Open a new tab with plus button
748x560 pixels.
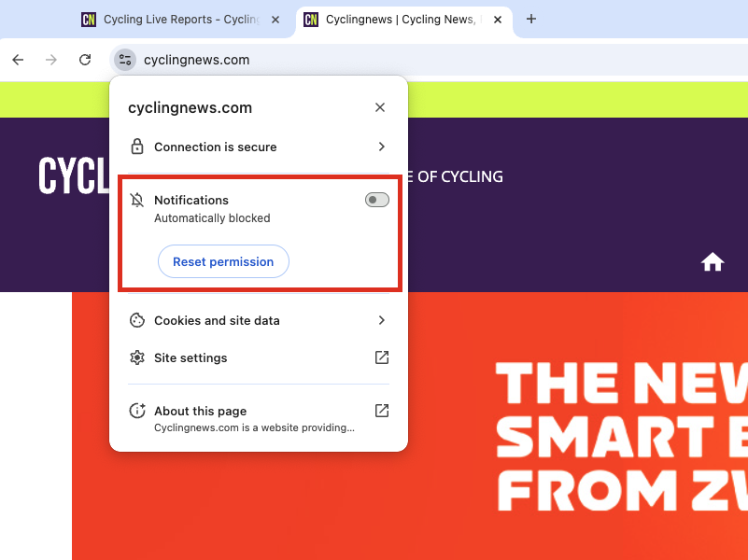(x=531, y=19)
